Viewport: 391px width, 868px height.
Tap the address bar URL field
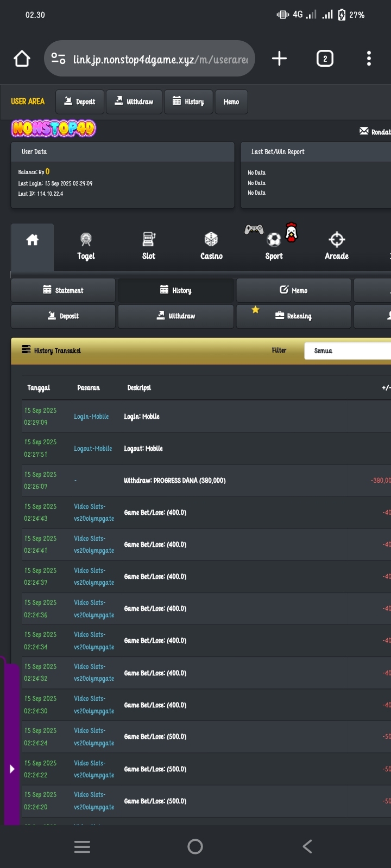pyautogui.click(x=160, y=59)
